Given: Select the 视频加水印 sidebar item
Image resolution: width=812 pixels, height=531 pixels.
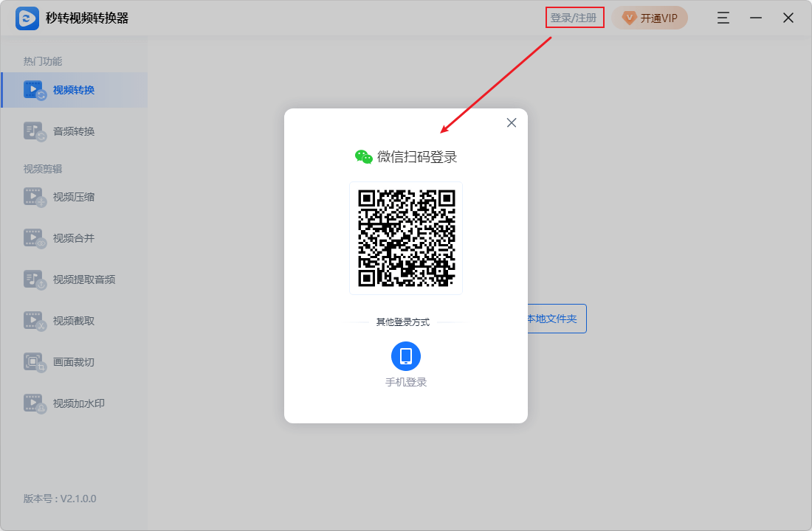Looking at the screenshot, I should pos(75,403).
